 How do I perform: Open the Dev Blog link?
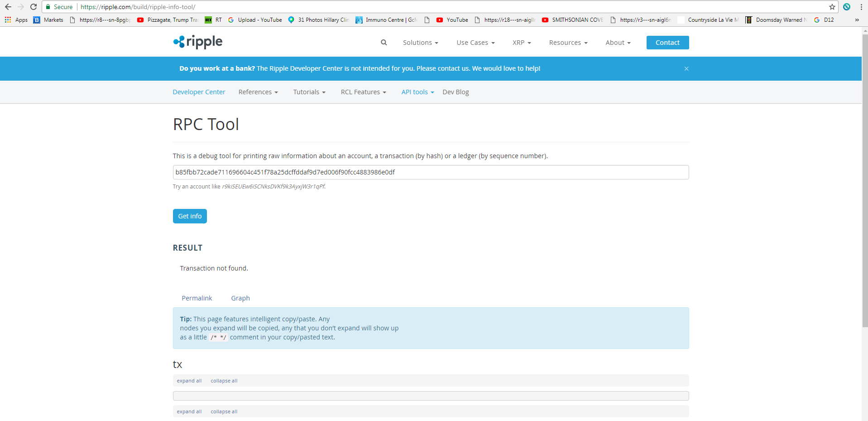coord(456,92)
